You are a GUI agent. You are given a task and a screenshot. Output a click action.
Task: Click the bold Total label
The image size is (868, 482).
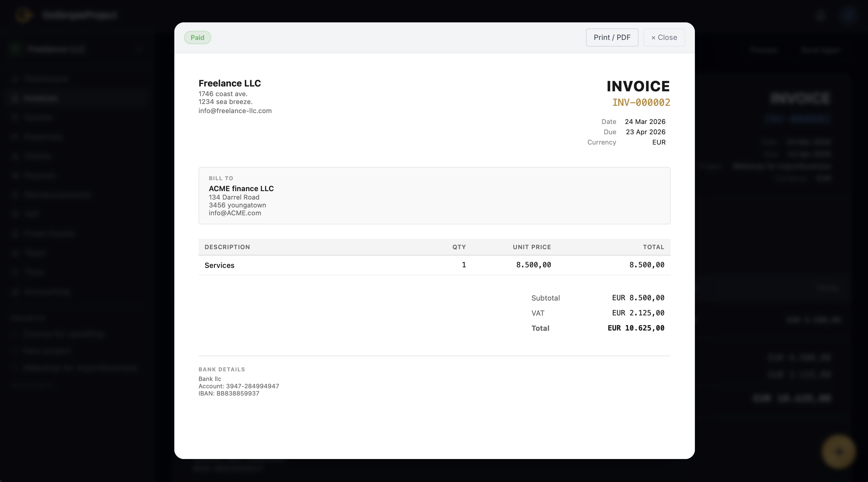pos(540,328)
